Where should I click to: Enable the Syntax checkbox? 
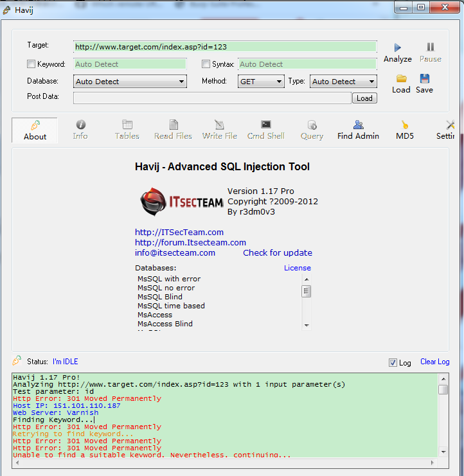pyautogui.click(x=206, y=64)
